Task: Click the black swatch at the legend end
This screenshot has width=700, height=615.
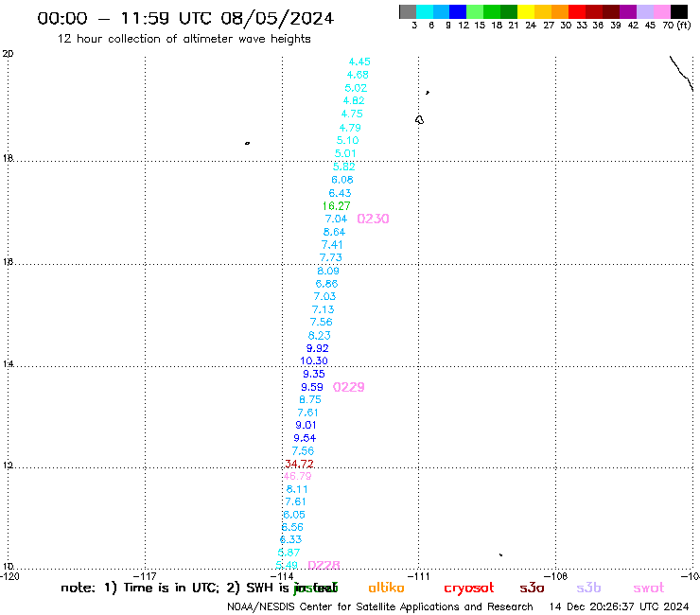Action: (x=679, y=11)
